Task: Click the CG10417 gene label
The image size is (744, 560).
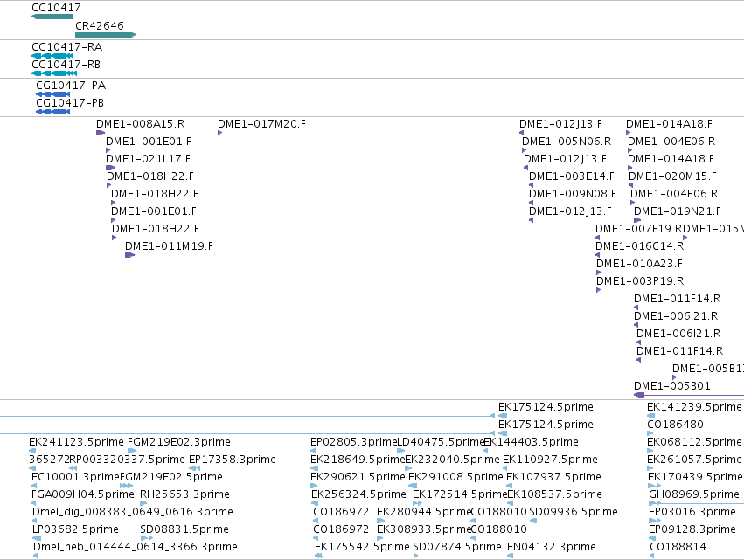Action: pos(56,8)
